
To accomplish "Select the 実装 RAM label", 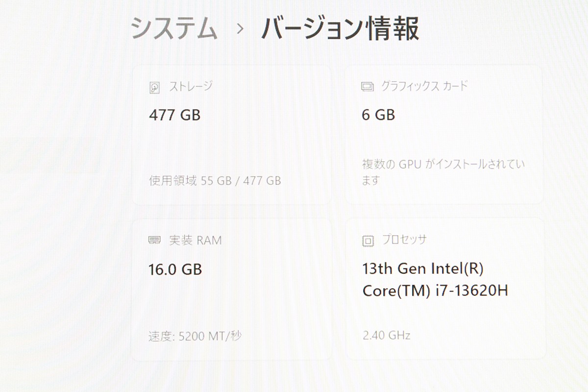I will 195,241.
